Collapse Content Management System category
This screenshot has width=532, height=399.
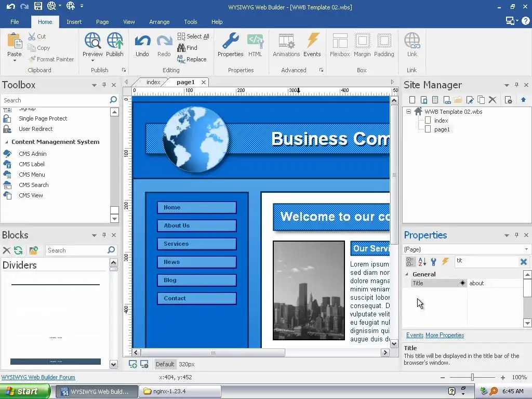click(x=6, y=142)
